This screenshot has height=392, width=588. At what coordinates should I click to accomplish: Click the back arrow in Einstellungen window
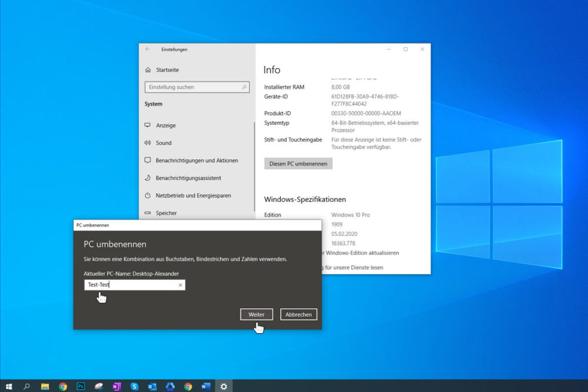(147, 50)
